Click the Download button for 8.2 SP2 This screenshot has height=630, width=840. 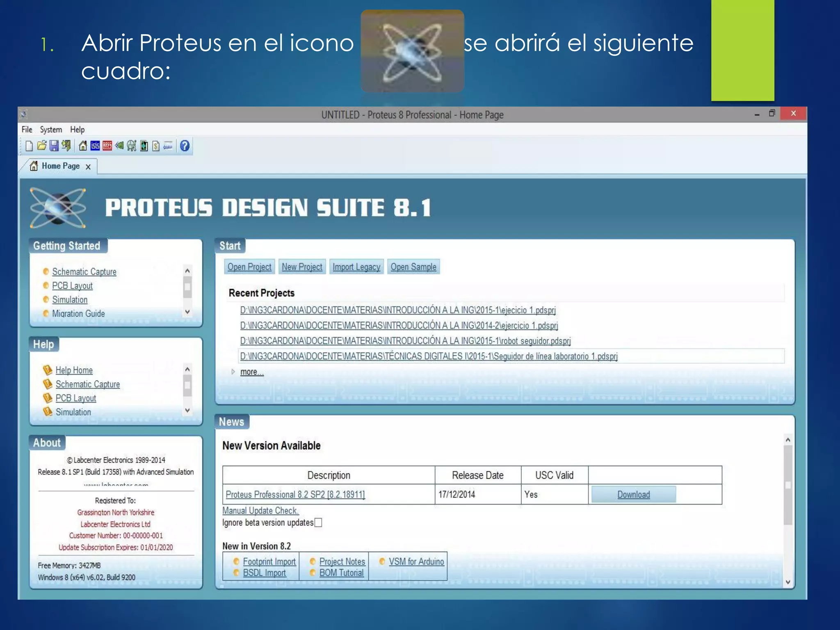pos(633,495)
